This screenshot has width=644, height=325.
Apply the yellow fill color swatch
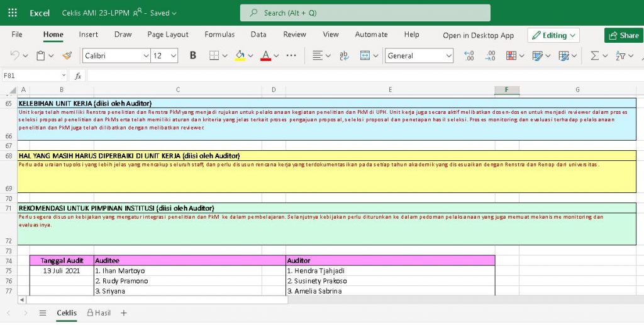tap(240, 56)
